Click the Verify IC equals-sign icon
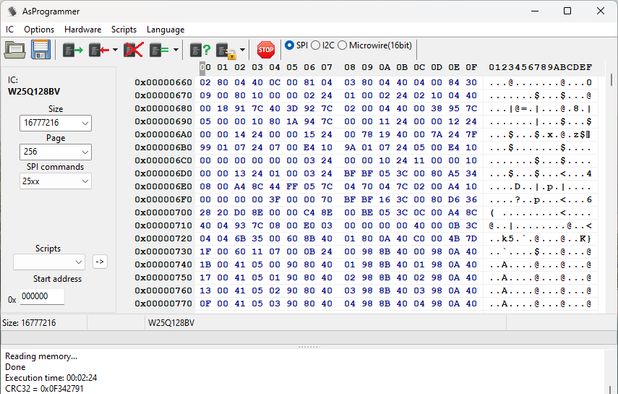Image resolution: width=618 pixels, height=394 pixels. tap(159, 50)
